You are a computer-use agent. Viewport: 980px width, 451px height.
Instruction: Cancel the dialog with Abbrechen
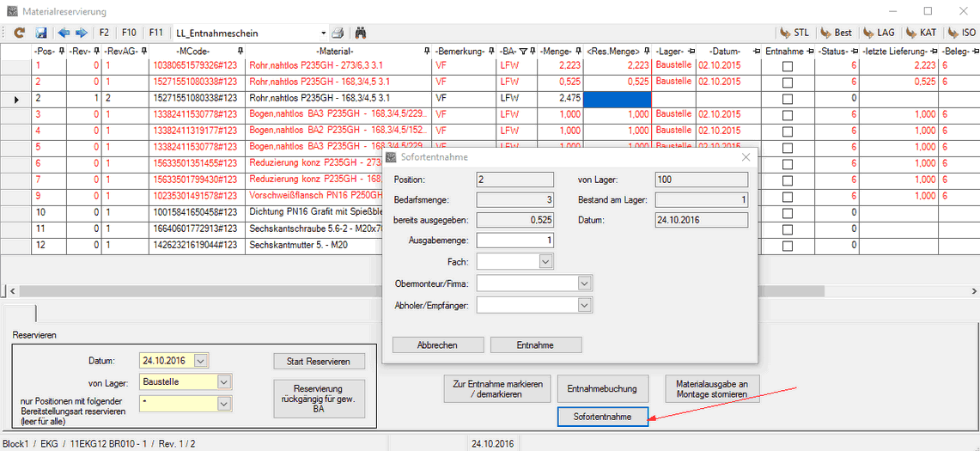pos(437,344)
